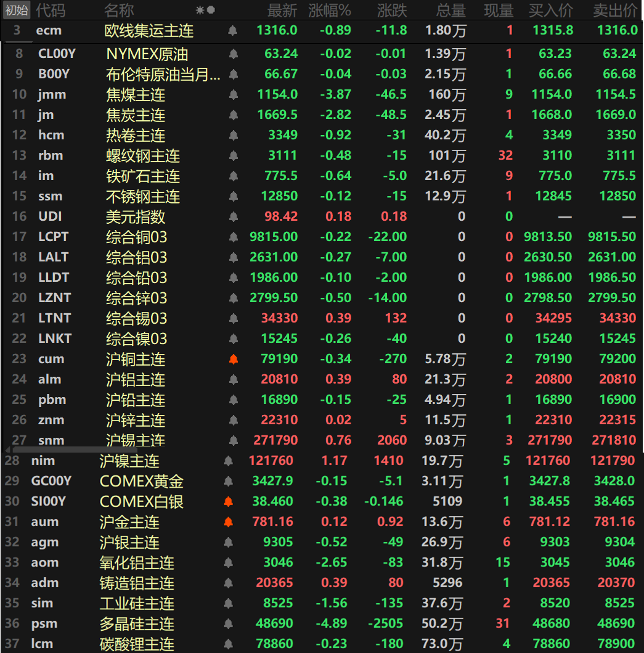
Task: Toggle the alert bell on 多晶硅主连
Action: click(228, 623)
